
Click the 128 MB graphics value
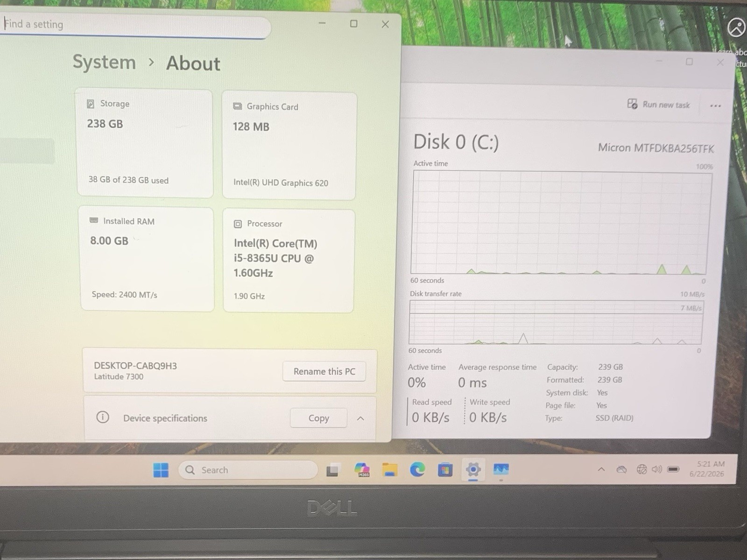point(251,126)
